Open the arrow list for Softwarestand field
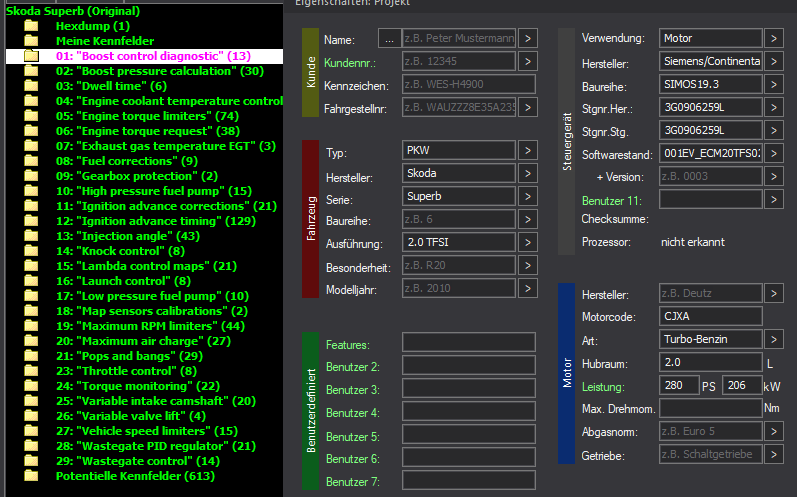This screenshot has width=797, height=497. pos(774,153)
